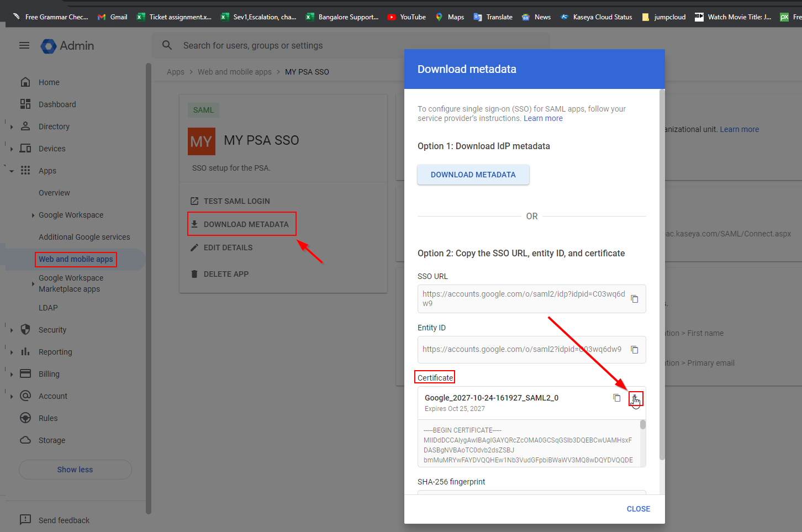This screenshot has height=532, width=802.
Task: Expand the Account section arrow
Action: (12, 396)
